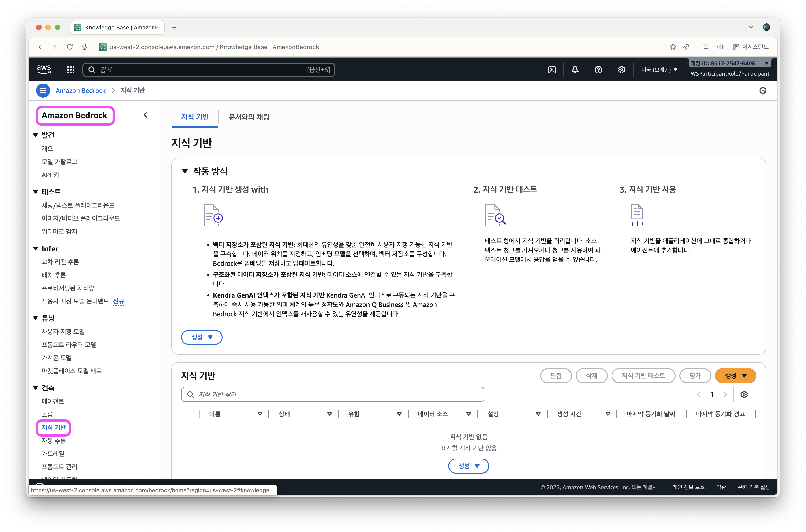Open browser tab list chevron
The width and height of the screenshot is (806, 532).
[750, 27]
